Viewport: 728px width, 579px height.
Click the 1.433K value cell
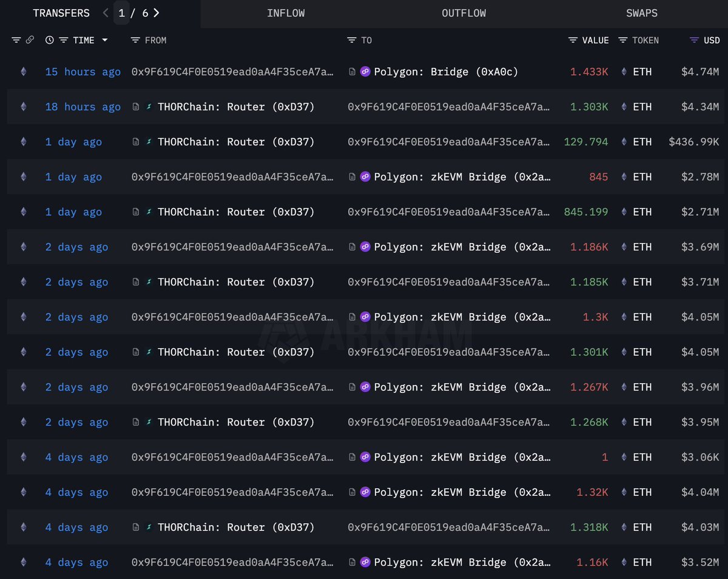point(589,72)
